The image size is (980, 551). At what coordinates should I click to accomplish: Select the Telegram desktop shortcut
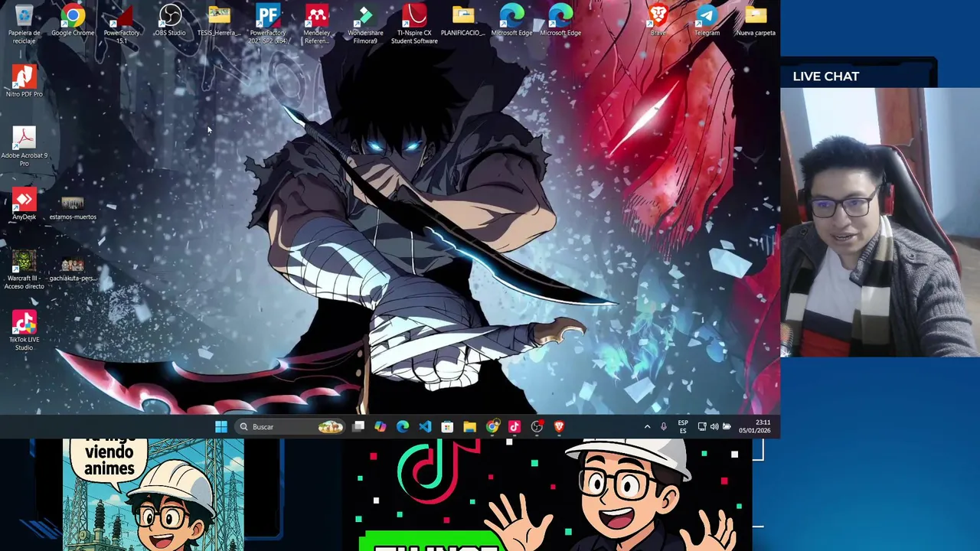point(707,21)
